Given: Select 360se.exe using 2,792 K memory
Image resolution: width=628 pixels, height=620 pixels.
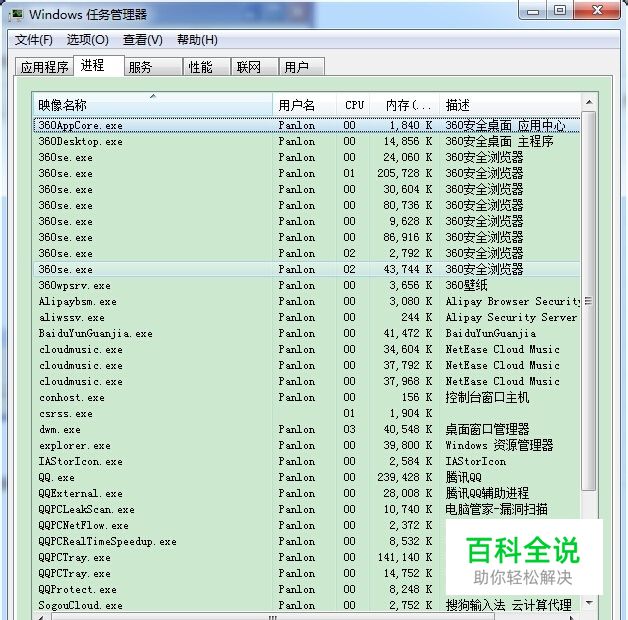Looking at the screenshot, I should (306, 254).
